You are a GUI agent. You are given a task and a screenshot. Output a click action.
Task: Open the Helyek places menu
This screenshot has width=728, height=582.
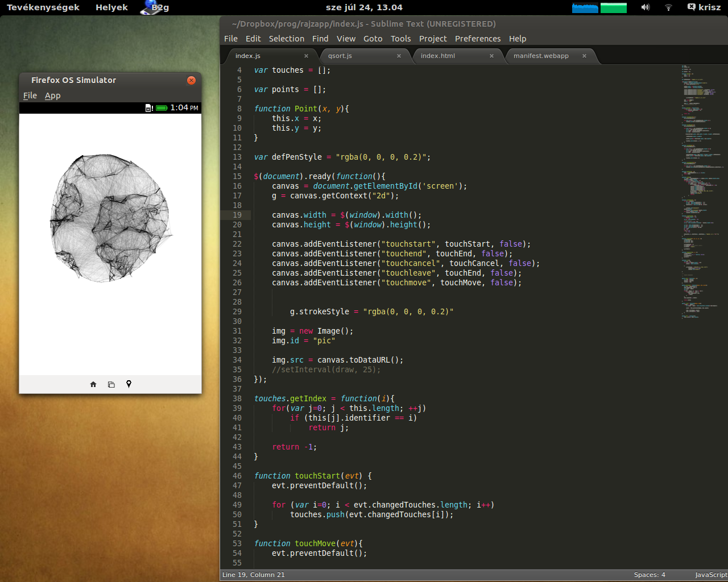point(111,7)
